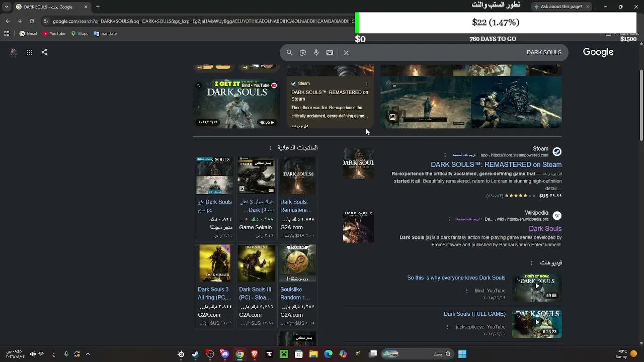Open the Steam favicon on the search result
Screen dimensions: 644x362
pos(557,152)
